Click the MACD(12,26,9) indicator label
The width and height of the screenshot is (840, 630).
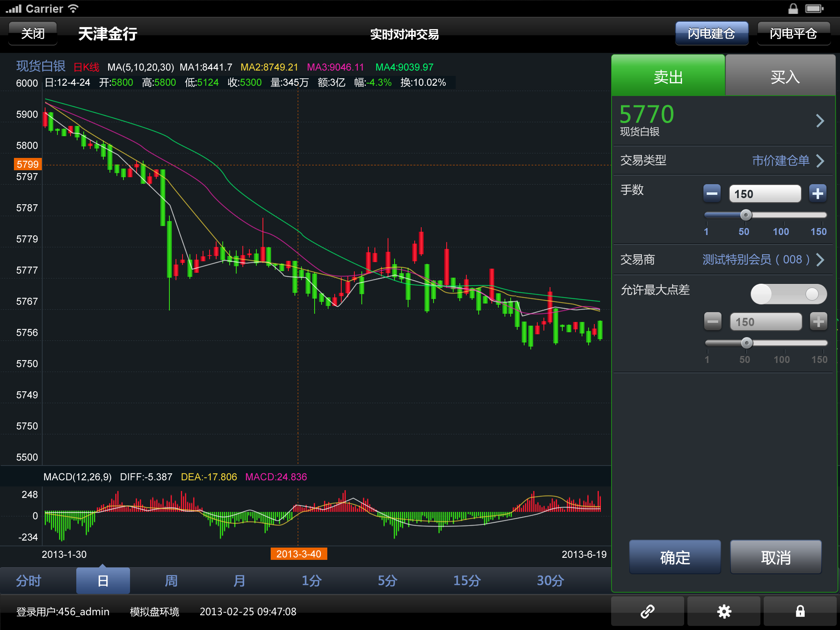coord(78,477)
